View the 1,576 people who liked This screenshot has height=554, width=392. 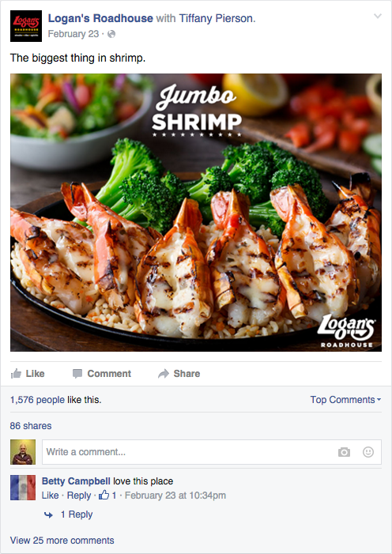click(x=37, y=400)
